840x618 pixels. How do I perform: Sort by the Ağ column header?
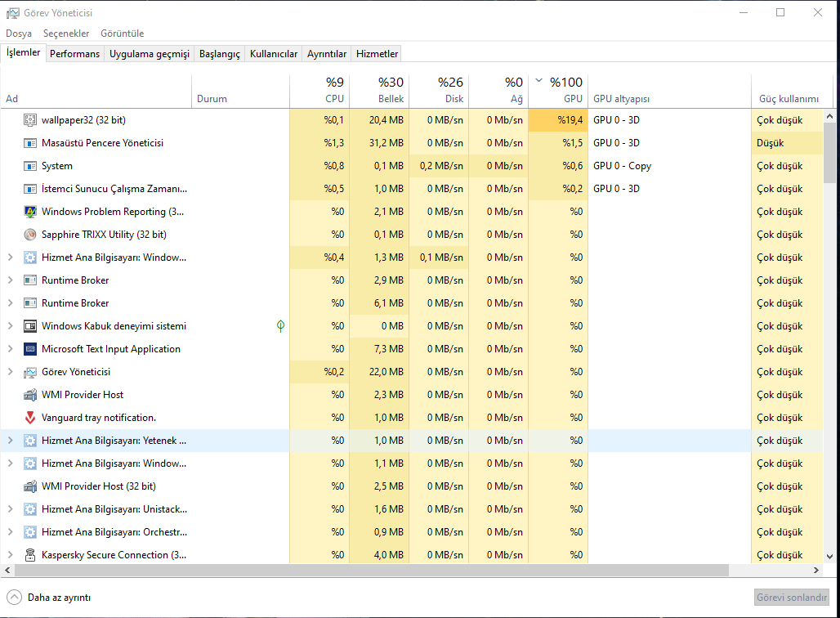[498, 91]
